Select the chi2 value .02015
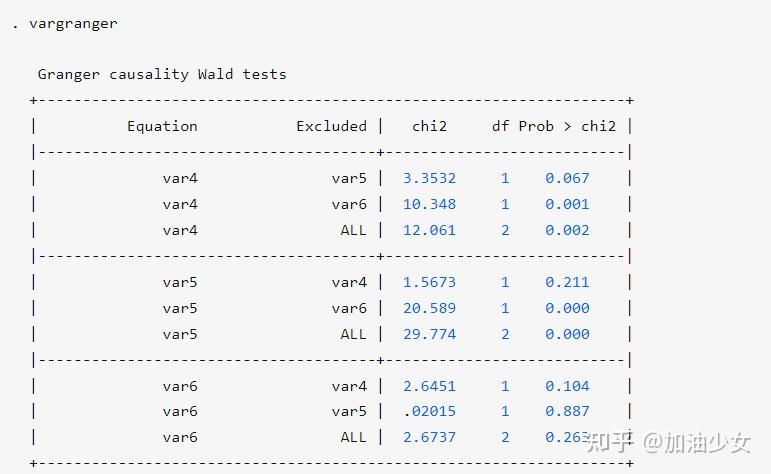 click(429, 411)
